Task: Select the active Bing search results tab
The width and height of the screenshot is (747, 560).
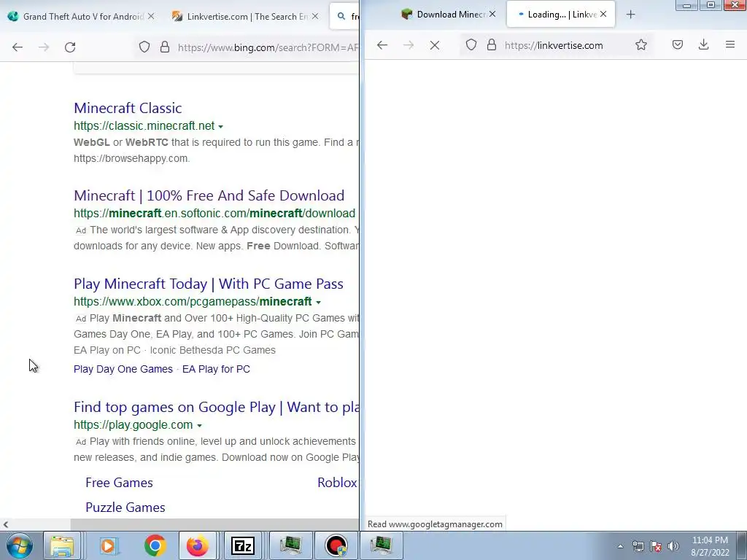Action: coord(344,17)
